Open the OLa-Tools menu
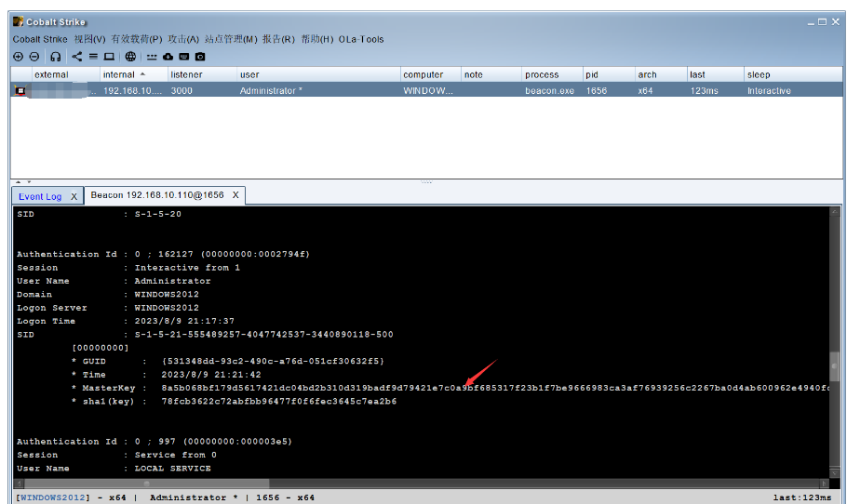The width and height of the screenshot is (847, 504). (361, 39)
